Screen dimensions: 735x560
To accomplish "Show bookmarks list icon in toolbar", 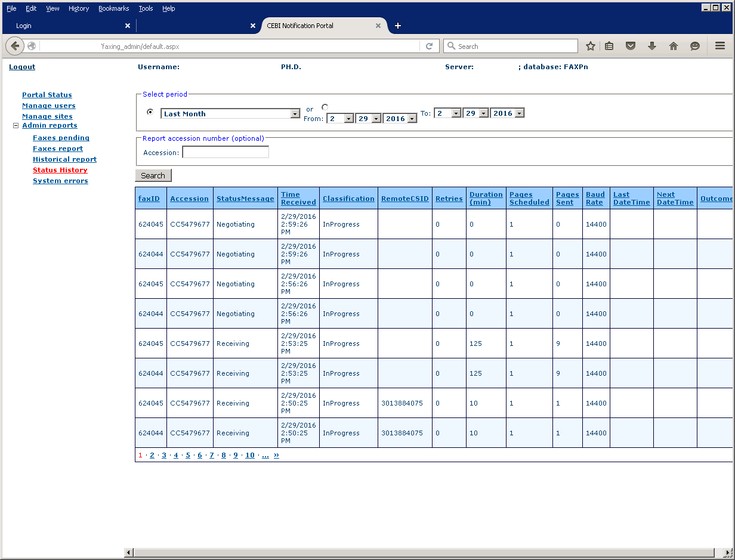I will pyautogui.click(x=609, y=46).
